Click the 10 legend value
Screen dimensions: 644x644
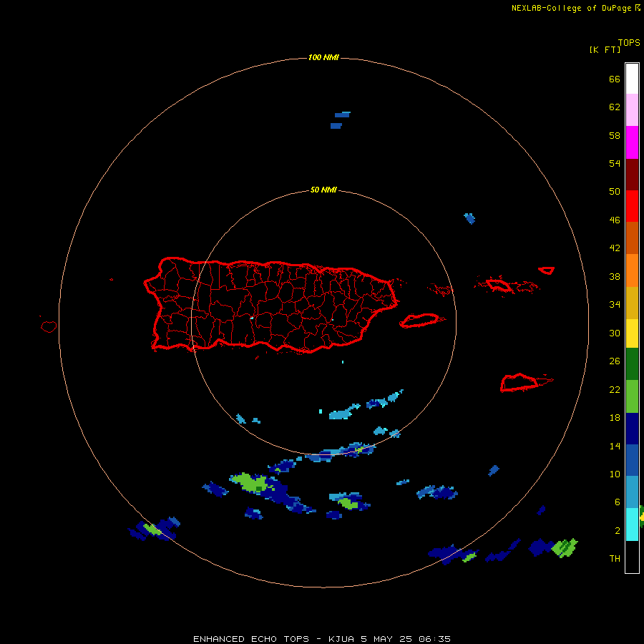[x=615, y=474]
